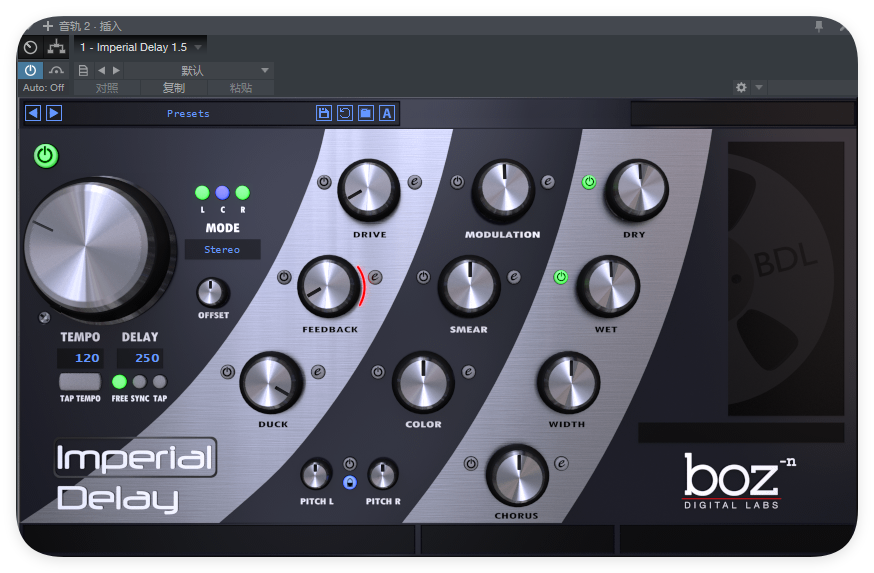Click the 'e' edit icon next to Modulation

tap(548, 182)
